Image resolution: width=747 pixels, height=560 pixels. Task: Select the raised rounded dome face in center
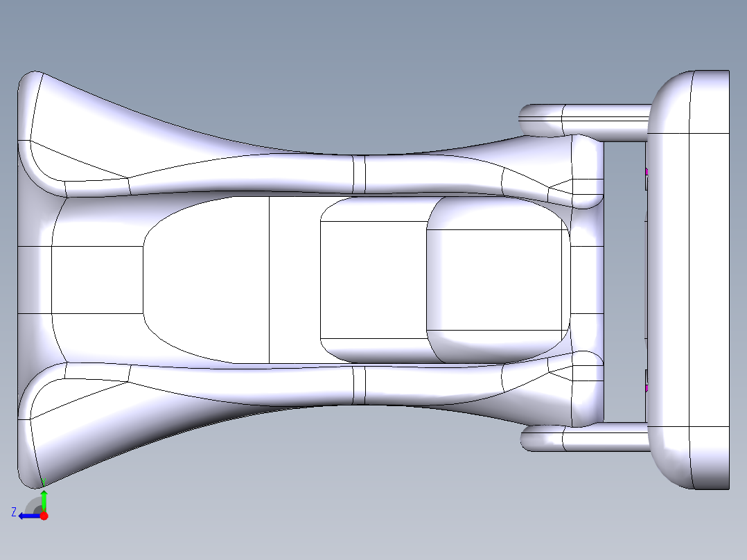point(498,280)
